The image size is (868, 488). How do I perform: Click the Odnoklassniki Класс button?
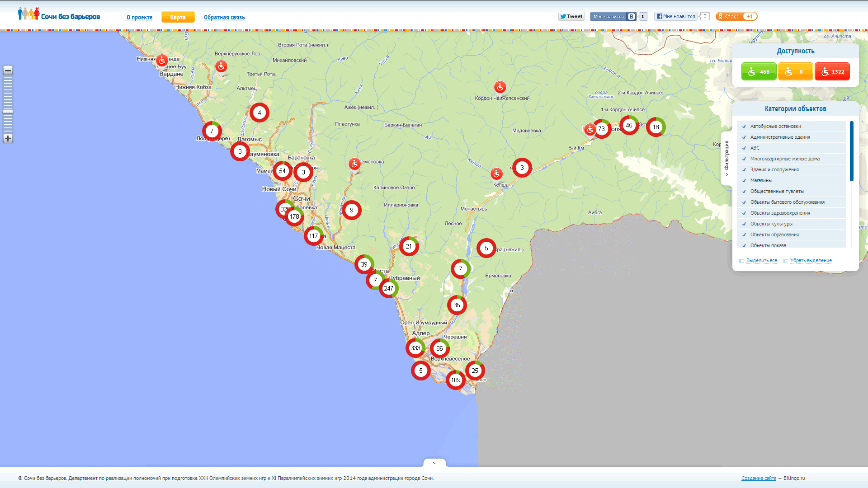click(x=736, y=16)
